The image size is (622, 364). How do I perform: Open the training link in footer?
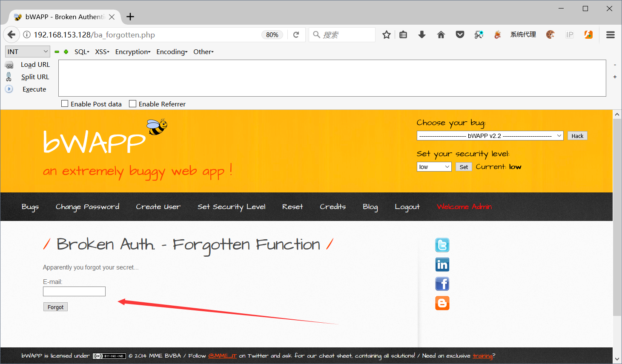tap(482, 356)
